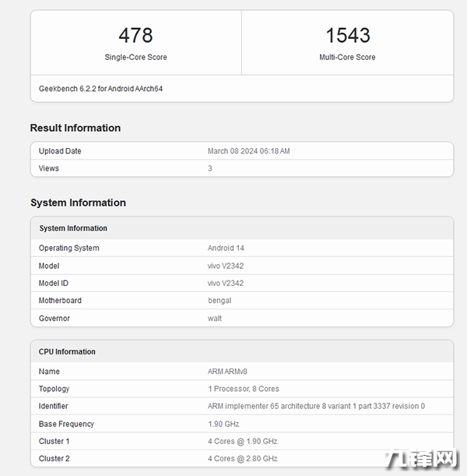
Task: Click the vivo V2342 value in the Model row
Action: [x=226, y=266]
